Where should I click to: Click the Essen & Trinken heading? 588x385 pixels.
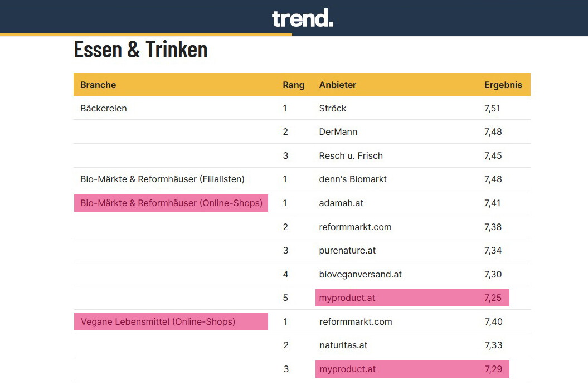point(140,50)
